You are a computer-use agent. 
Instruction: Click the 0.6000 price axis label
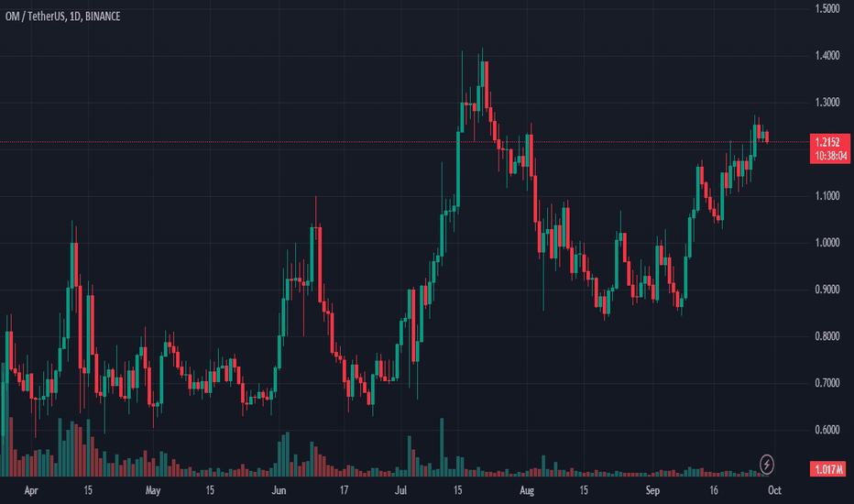pyautogui.click(x=827, y=430)
